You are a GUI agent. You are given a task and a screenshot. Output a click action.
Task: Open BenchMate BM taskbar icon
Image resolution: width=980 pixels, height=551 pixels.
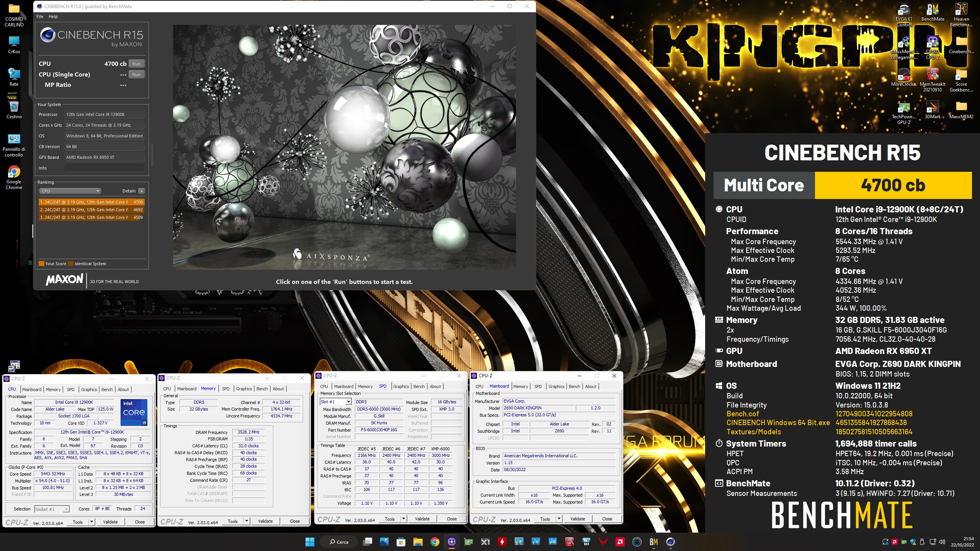coord(653,541)
